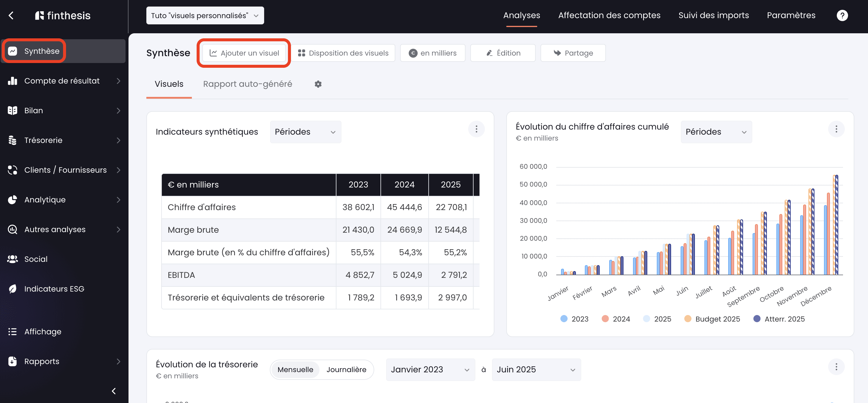868x403 pixels.
Task: Click the Rapports document icon
Action: coord(13,361)
